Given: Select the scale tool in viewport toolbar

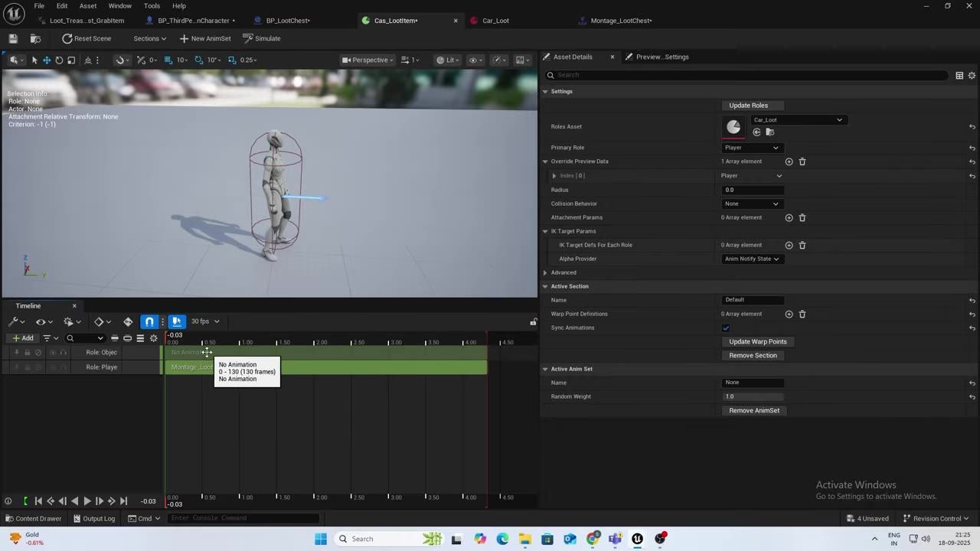Looking at the screenshot, I should [71, 60].
